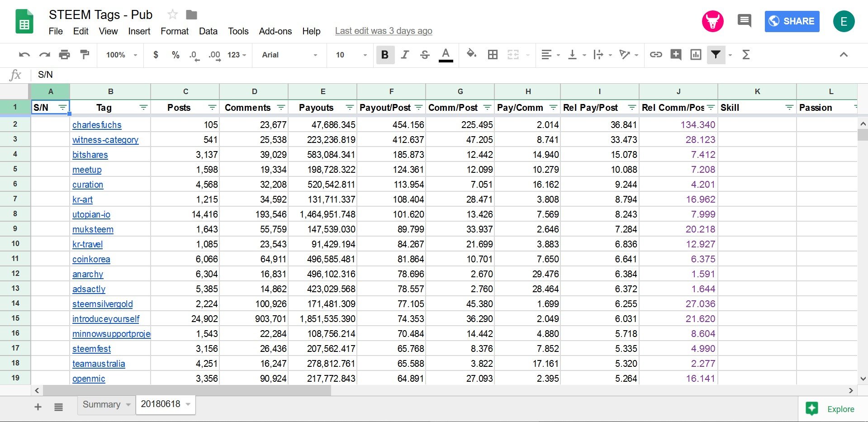868x422 pixels.
Task: Click the Redo arrow icon
Action: coord(44,55)
